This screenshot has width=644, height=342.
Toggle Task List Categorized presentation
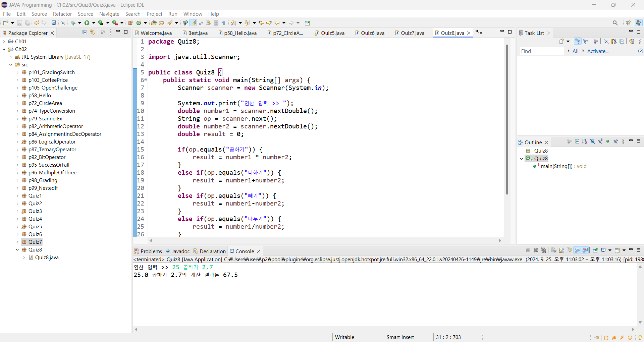(578, 41)
